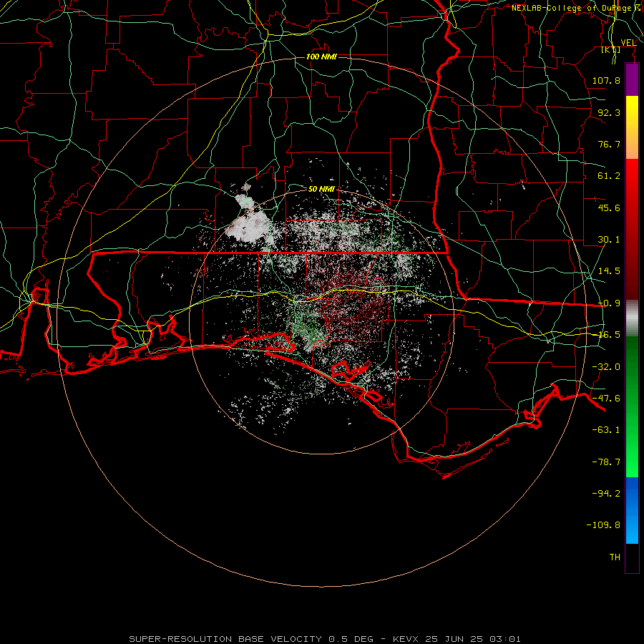Pick the green segment of the color bar
This screenshot has height=644, width=644.
pos(632,406)
